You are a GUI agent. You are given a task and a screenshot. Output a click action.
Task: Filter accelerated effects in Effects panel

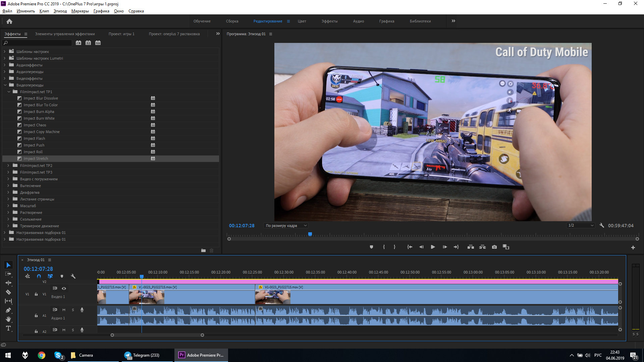pos(78,43)
